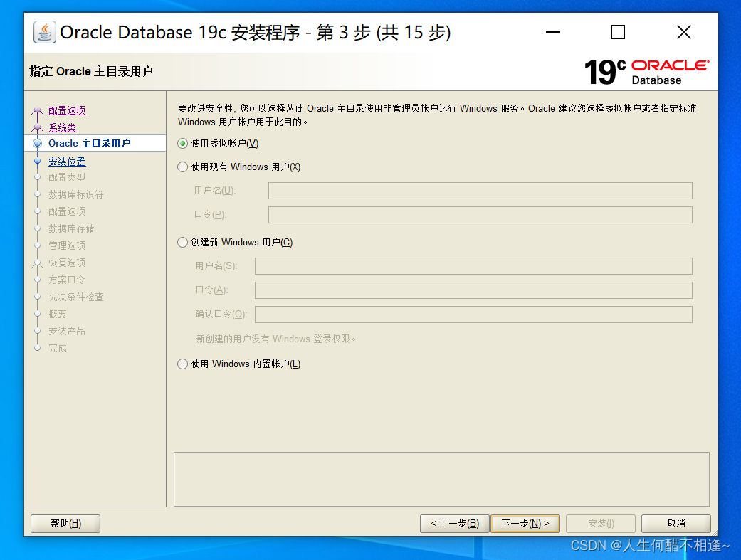Image resolution: width=741 pixels, height=560 pixels.
Task: Click the 安装产品 step in sidebar
Action: [67, 331]
